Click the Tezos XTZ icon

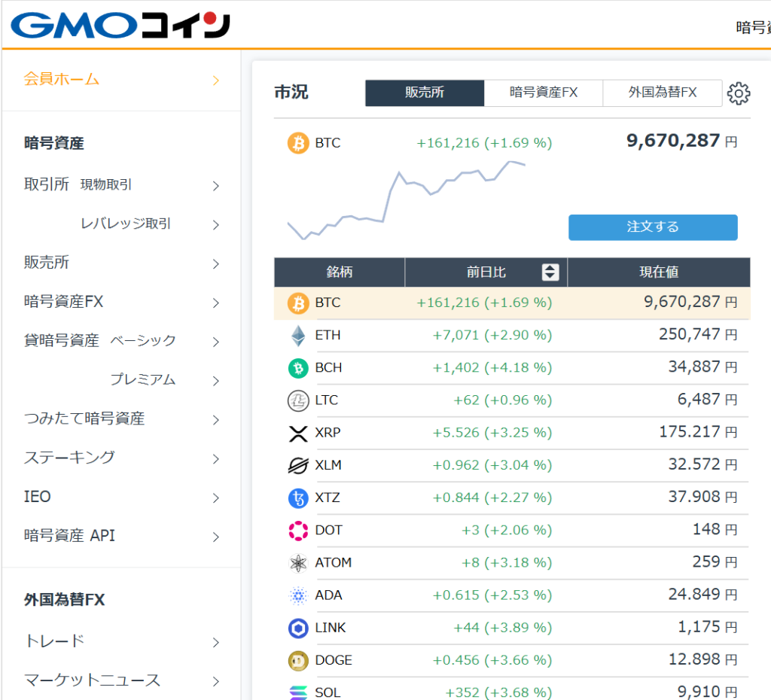pyautogui.click(x=298, y=498)
